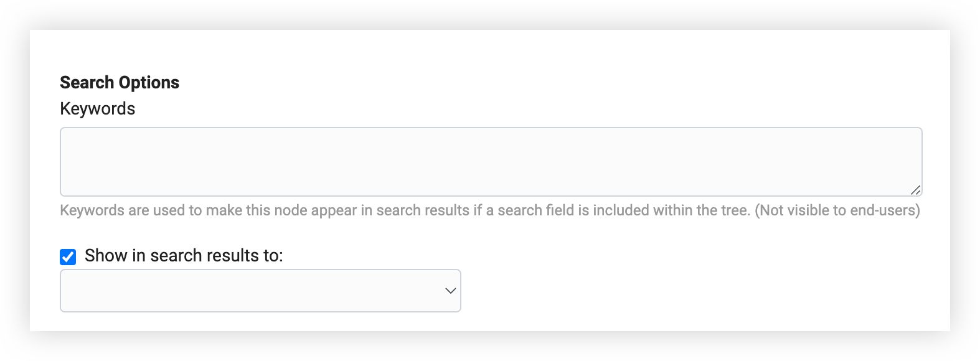Select the Show in search results option
The width and height of the screenshot is (980, 361).
68,256
